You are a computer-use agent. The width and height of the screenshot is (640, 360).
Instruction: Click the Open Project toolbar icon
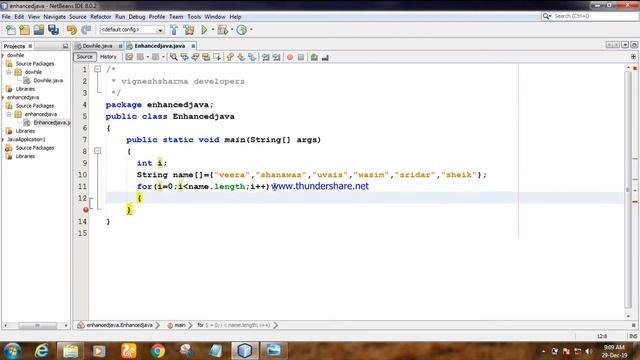point(39,30)
